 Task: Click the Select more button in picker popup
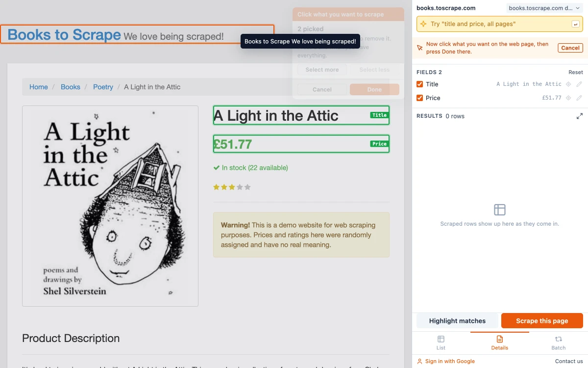click(x=322, y=70)
